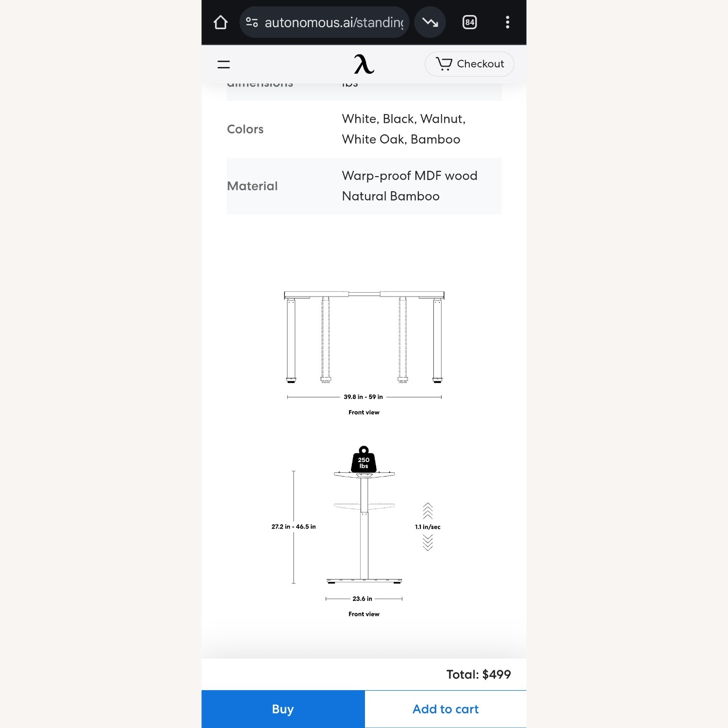Tap the 250 lbs weight icon

(x=364, y=460)
